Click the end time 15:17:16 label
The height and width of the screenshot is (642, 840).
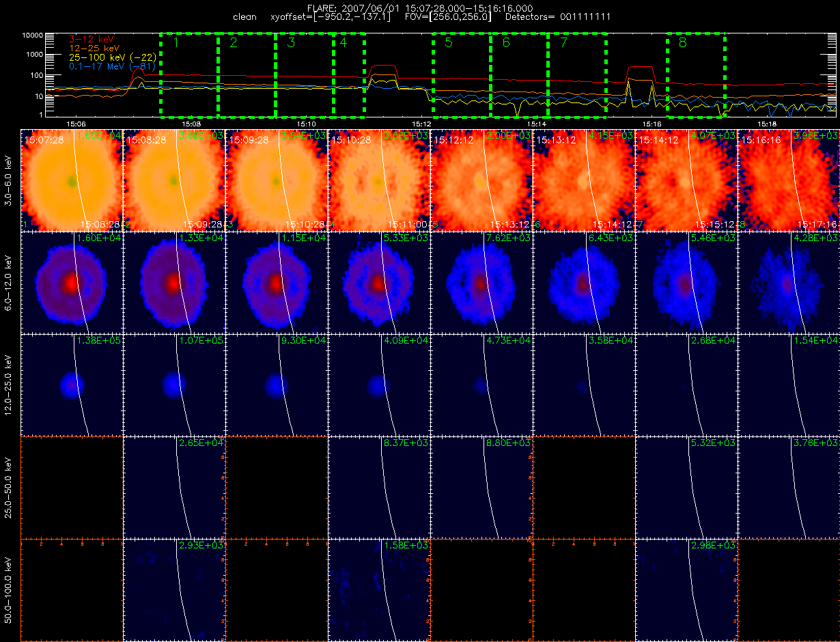[818, 224]
